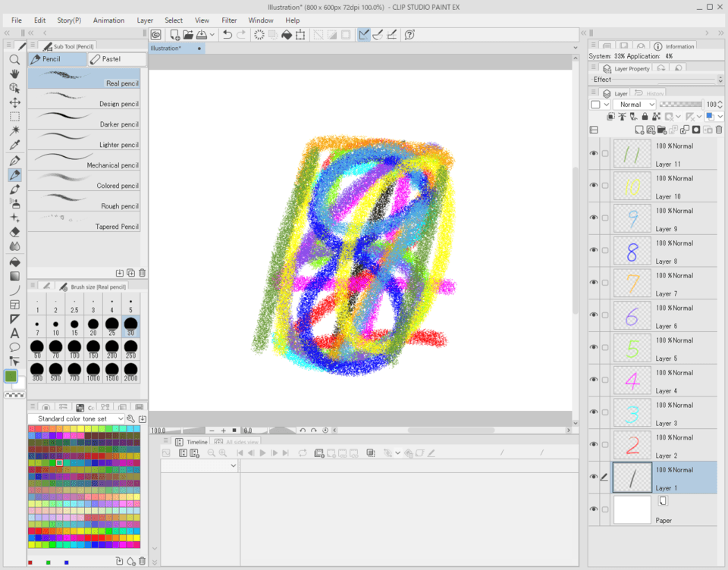Screen dimensions: 728x570
Task: Hide Layer 11 in the layers panel
Action: click(x=594, y=153)
